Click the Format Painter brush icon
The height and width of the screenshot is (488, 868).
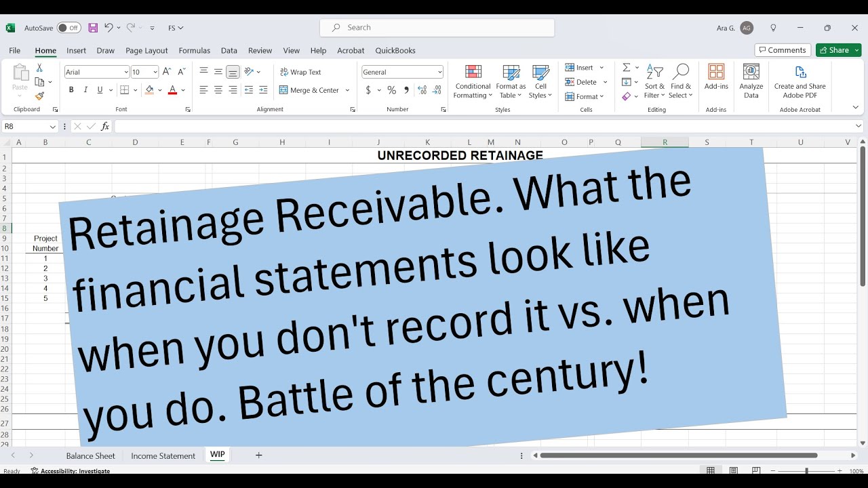click(x=39, y=96)
